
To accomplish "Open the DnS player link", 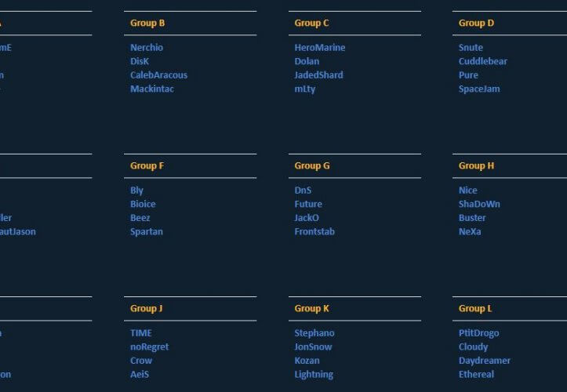I will [303, 191].
